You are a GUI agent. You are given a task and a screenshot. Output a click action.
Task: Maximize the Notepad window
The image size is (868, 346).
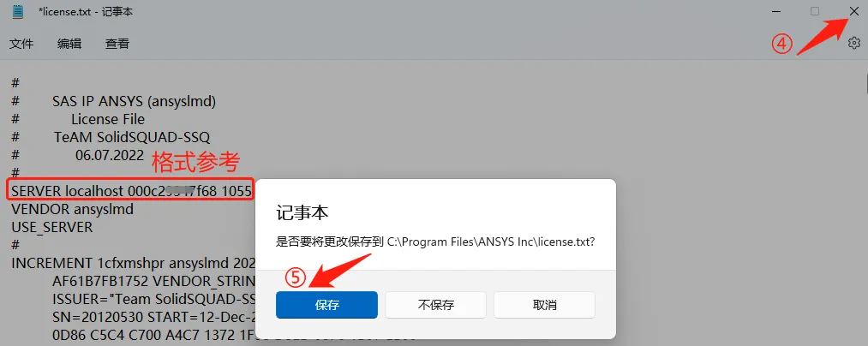(x=814, y=11)
